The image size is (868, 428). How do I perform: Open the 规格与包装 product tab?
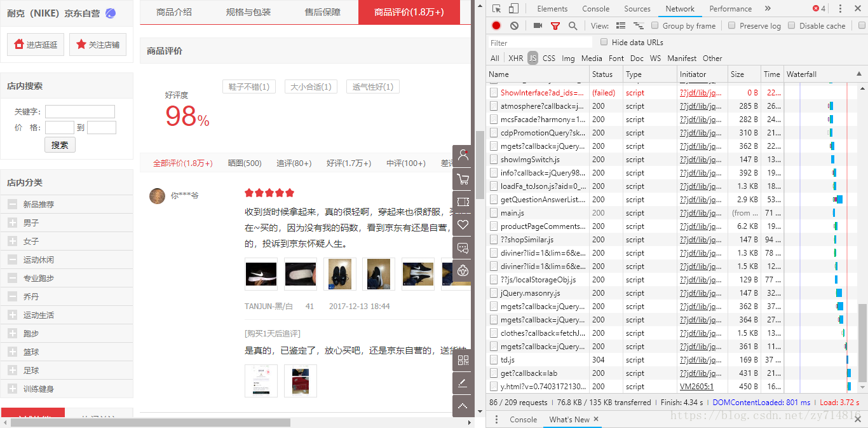coord(248,12)
